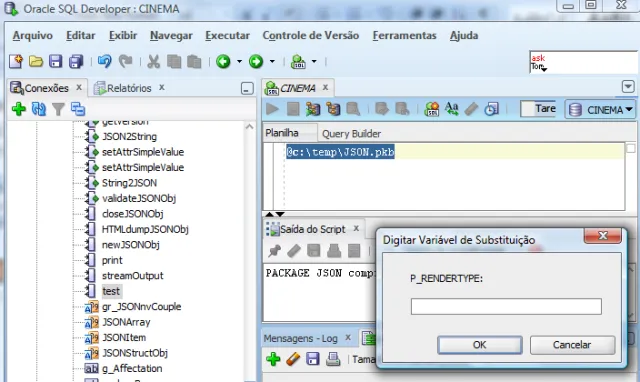Confirm substitution variable with OK
Screen dimensions: 640x382
480,345
